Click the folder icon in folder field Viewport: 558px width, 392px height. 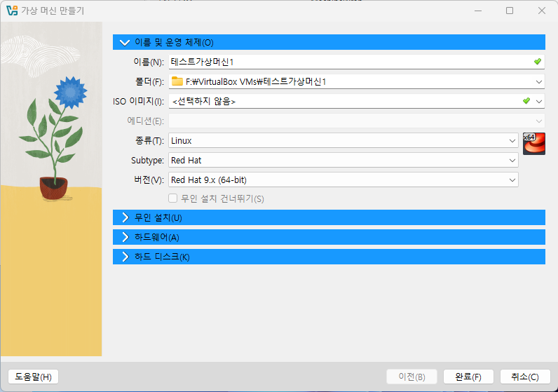pyautogui.click(x=177, y=81)
